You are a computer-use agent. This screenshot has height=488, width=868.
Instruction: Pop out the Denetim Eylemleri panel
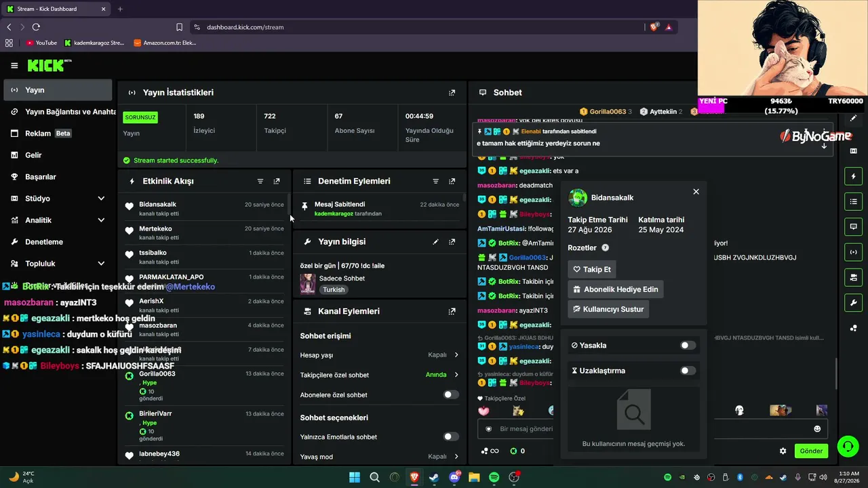click(452, 181)
